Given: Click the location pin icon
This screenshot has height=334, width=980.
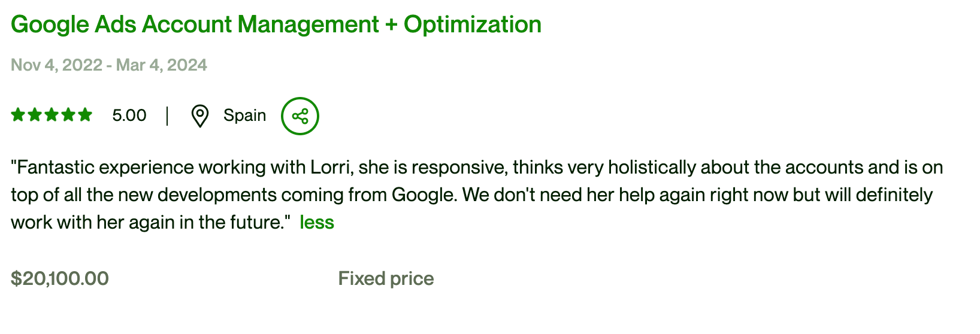Looking at the screenshot, I should [x=199, y=116].
